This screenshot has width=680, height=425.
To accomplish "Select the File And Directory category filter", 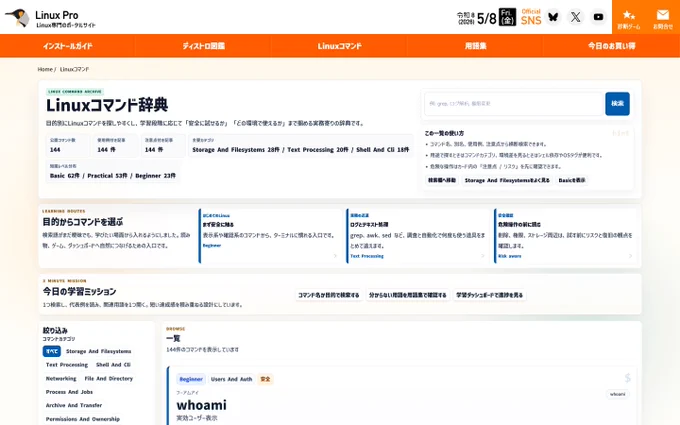I will [x=108, y=379].
